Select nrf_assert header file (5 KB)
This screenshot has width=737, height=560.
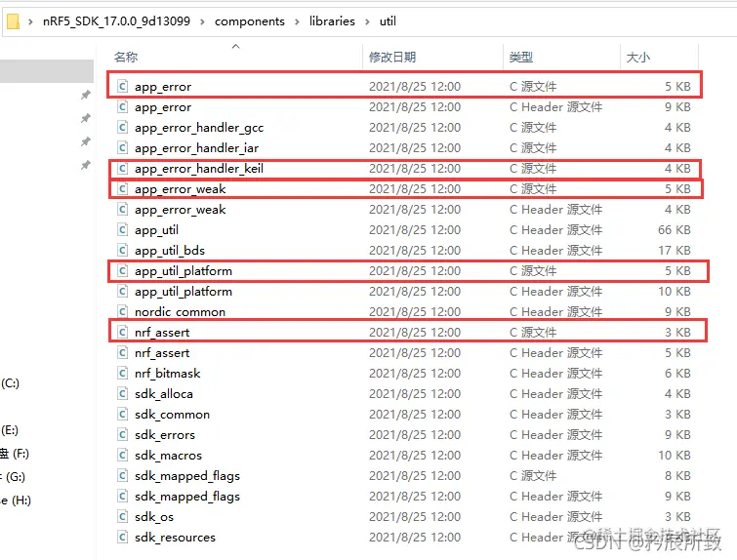[x=404, y=353]
